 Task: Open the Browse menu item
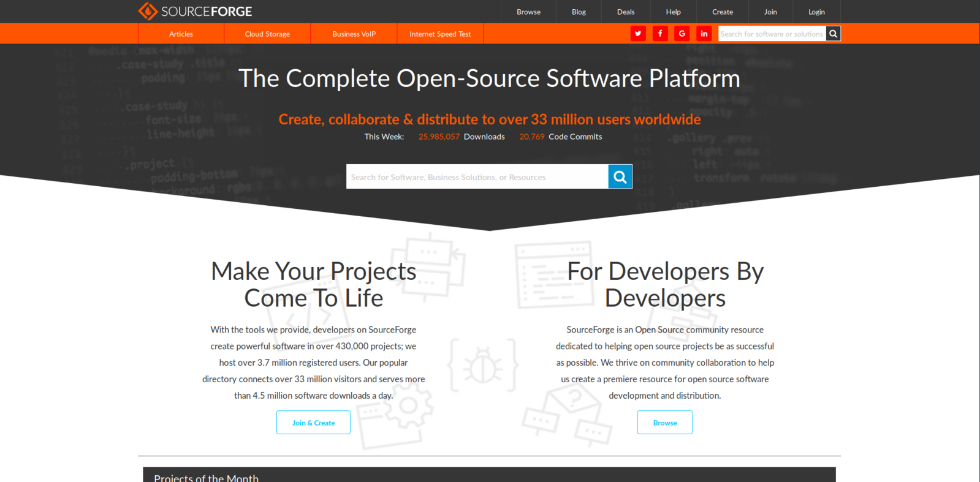point(528,12)
